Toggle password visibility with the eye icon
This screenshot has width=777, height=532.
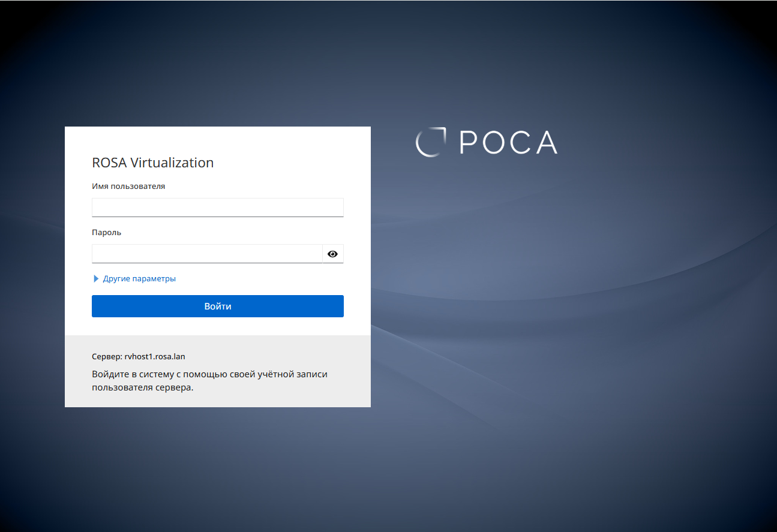click(333, 254)
